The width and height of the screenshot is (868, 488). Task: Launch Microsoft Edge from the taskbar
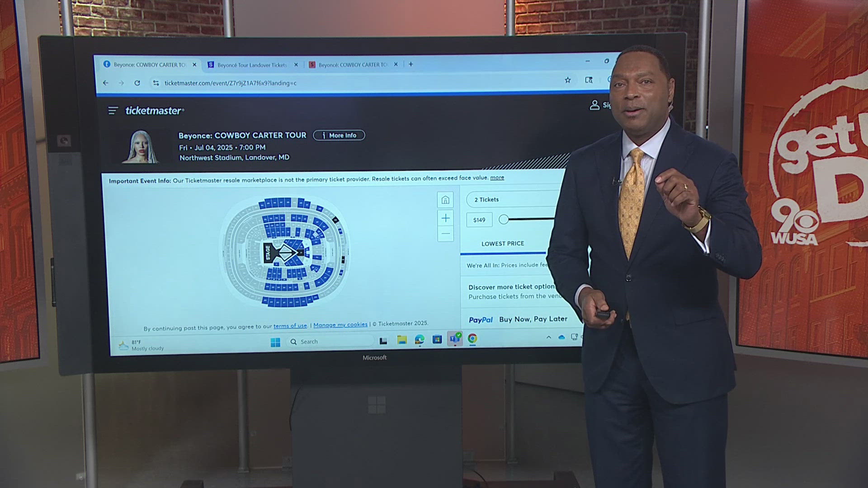tap(420, 339)
